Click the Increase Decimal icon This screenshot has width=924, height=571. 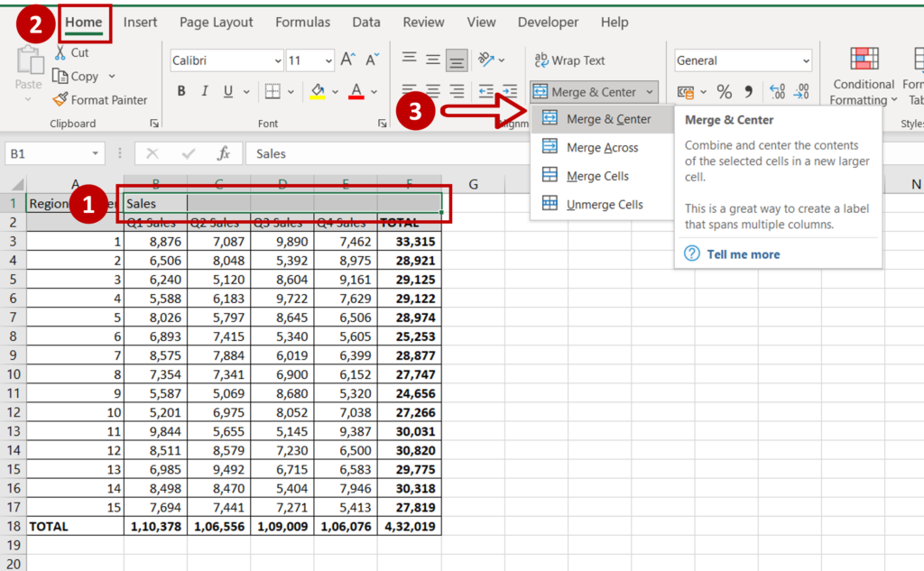[x=777, y=91]
